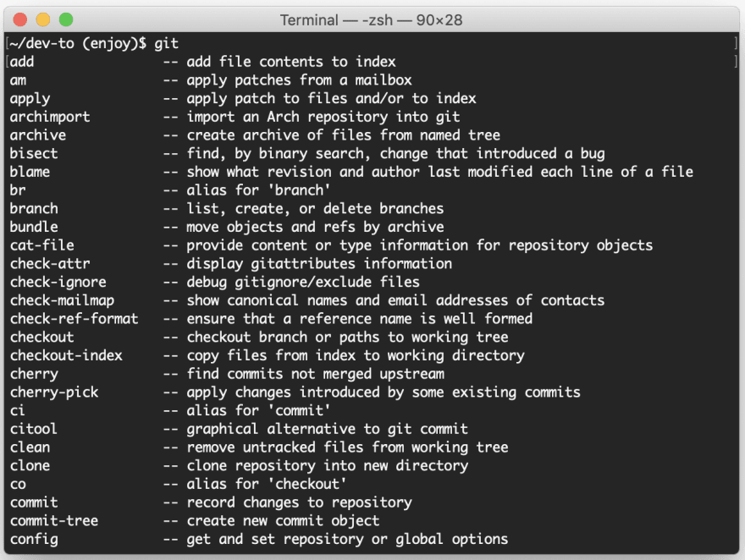Image resolution: width=745 pixels, height=560 pixels.
Task: Select the 'branch' command entry
Action: click(x=34, y=209)
